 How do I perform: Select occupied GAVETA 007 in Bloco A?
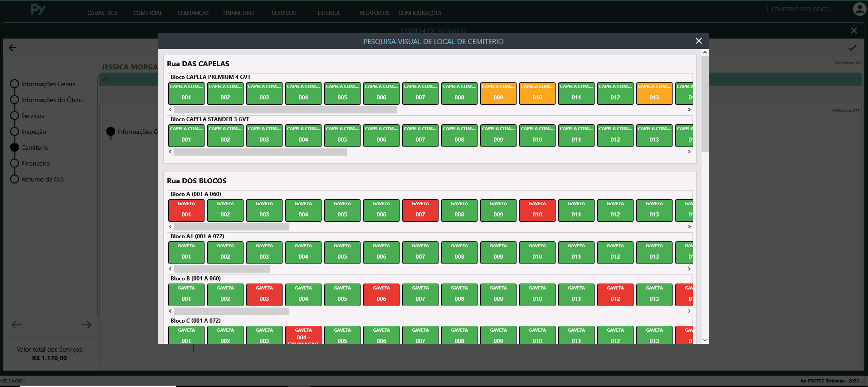coord(420,211)
